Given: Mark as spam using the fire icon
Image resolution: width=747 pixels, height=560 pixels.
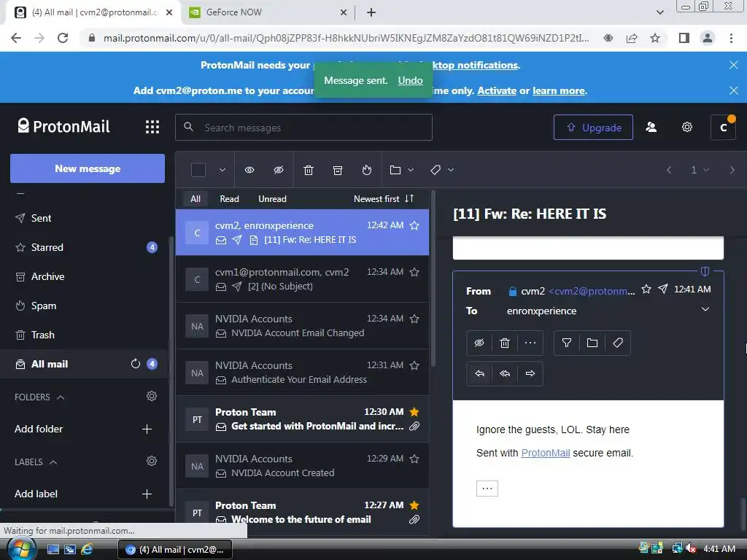Looking at the screenshot, I should click(366, 170).
